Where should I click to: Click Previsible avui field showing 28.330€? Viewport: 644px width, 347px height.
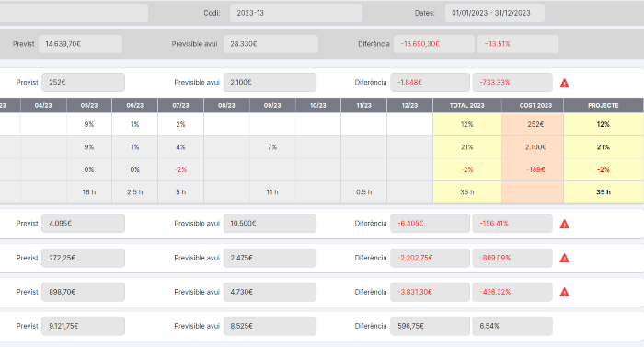point(270,44)
